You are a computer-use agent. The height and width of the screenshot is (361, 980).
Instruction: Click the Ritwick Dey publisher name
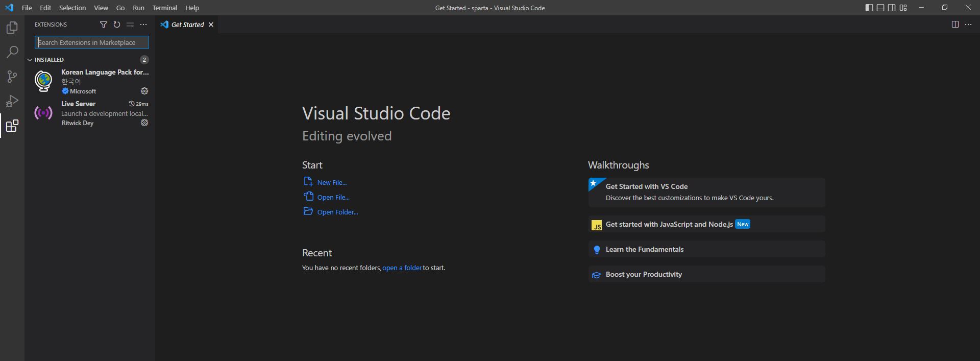point(78,123)
